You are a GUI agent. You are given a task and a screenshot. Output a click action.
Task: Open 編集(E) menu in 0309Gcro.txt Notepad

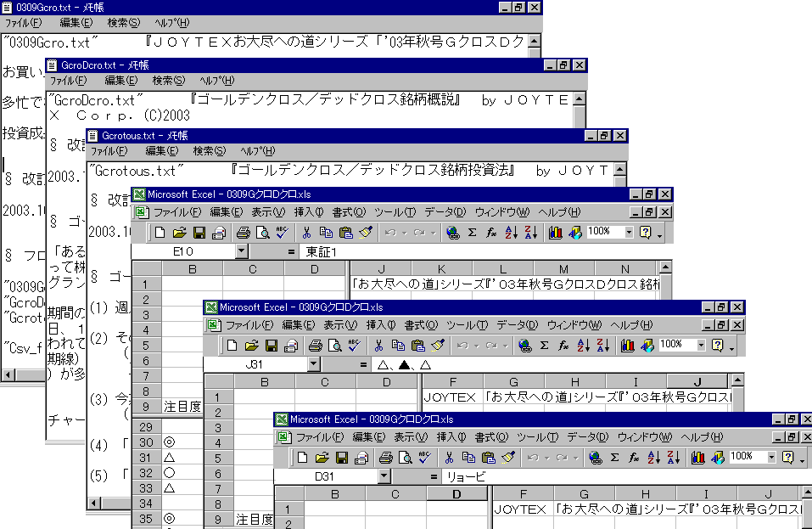76,23
